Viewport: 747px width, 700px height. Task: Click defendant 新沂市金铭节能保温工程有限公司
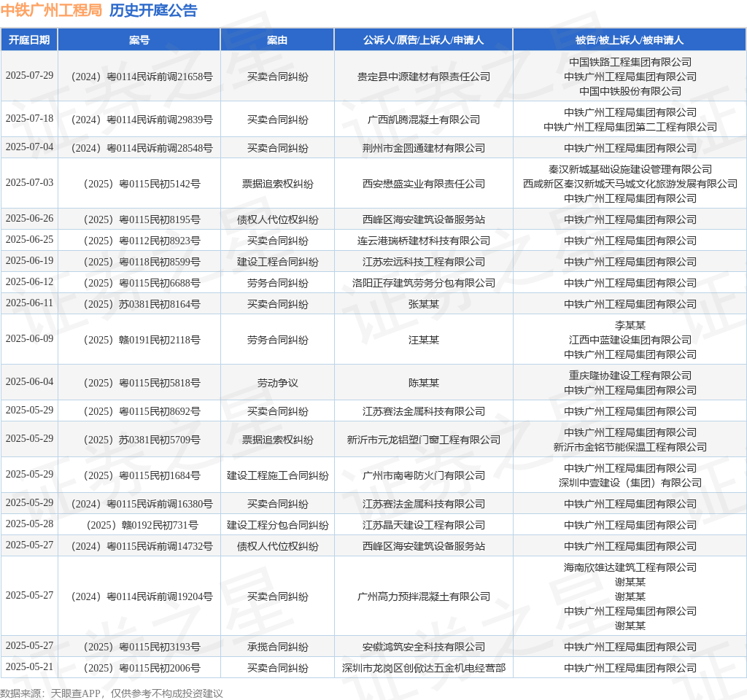pos(630,447)
